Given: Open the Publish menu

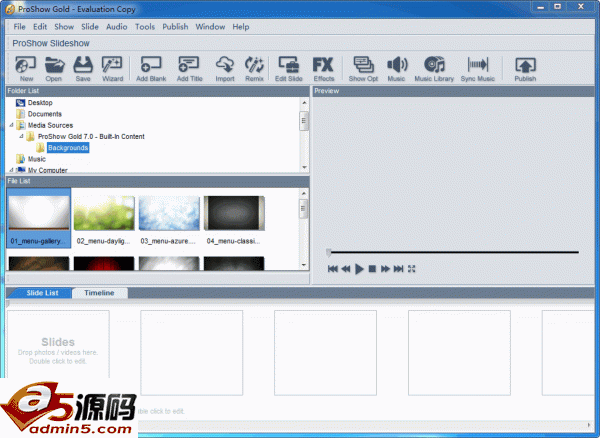Looking at the screenshot, I should 175,27.
